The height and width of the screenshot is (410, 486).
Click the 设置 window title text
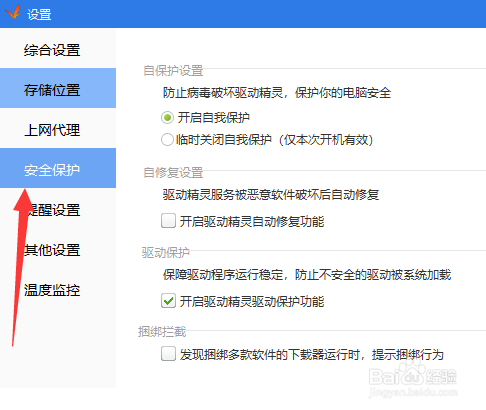click(x=39, y=14)
